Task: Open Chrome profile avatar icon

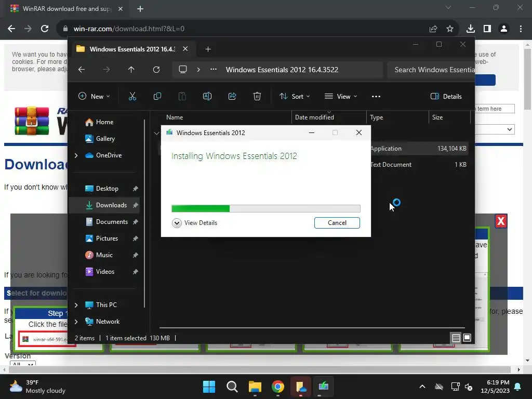Action: 504,29
